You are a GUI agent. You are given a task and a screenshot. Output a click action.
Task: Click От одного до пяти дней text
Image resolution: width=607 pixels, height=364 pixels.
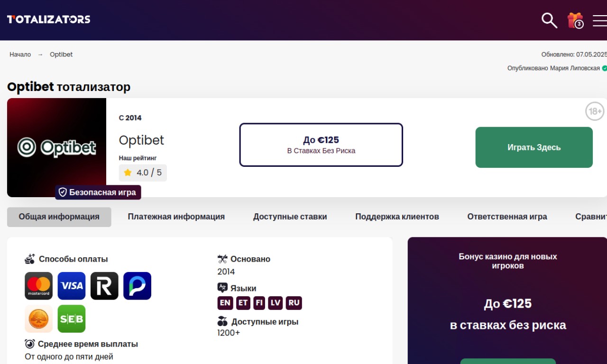click(x=69, y=356)
